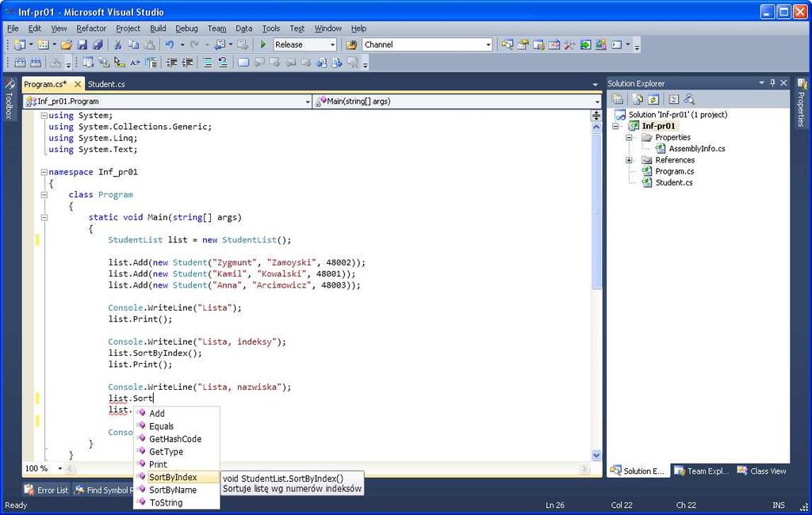Collapse the using directives block
812x515 pixels.
coord(44,116)
